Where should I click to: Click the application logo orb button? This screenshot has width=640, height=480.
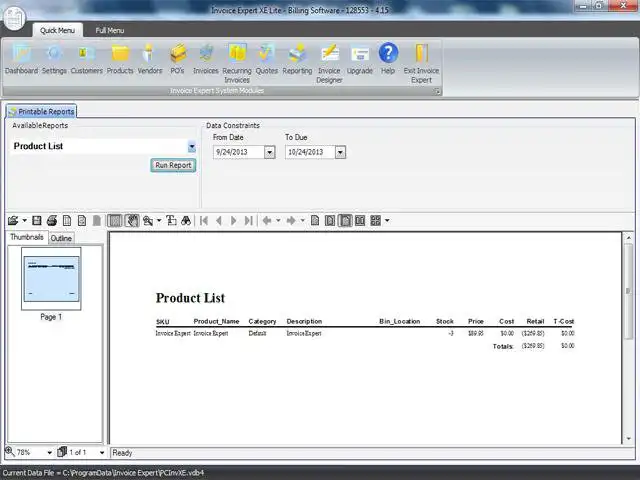(x=14, y=18)
